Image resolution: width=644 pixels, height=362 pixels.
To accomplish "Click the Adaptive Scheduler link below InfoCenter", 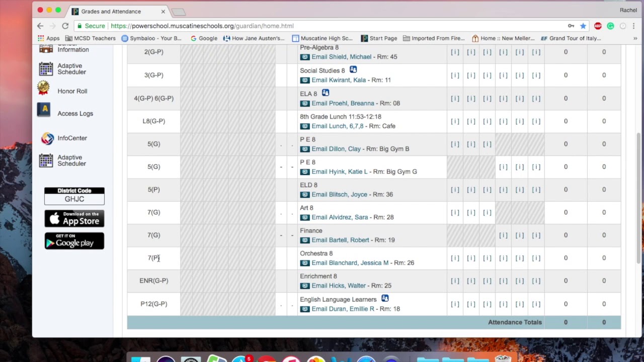I will click(71, 160).
